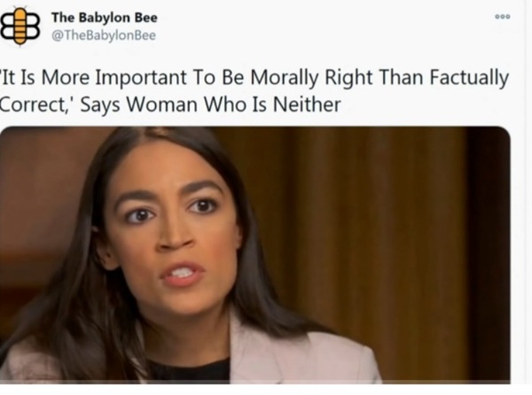Open the attached tweet image
The height and width of the screenshot is (395, 532).
[255, 255]
